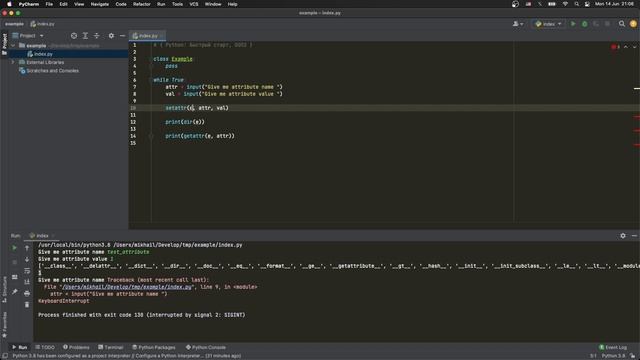The width and height of the screenshot is (640, 360).
Task: Open the user account dropdown in toolbar
Action: [x=518, y=24]
